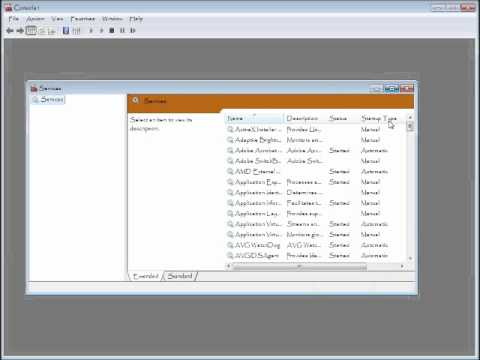Select the Adobe SwitchB... service name
480x360 pixels.
coord(258,161)
